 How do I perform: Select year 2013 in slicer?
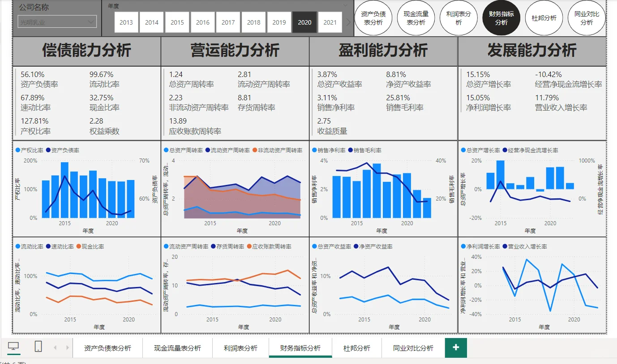click(126, 22)
